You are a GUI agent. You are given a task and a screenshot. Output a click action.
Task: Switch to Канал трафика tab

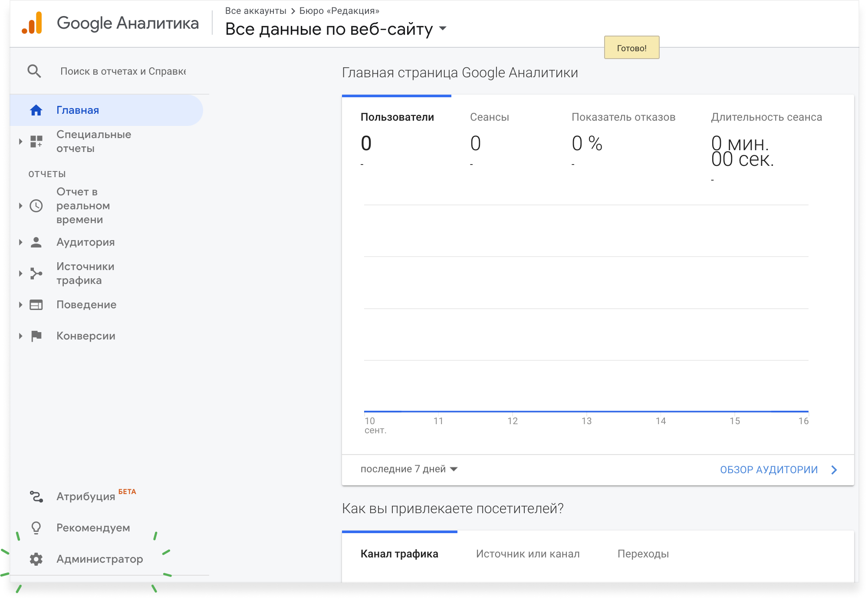click(x=399, y=554)
